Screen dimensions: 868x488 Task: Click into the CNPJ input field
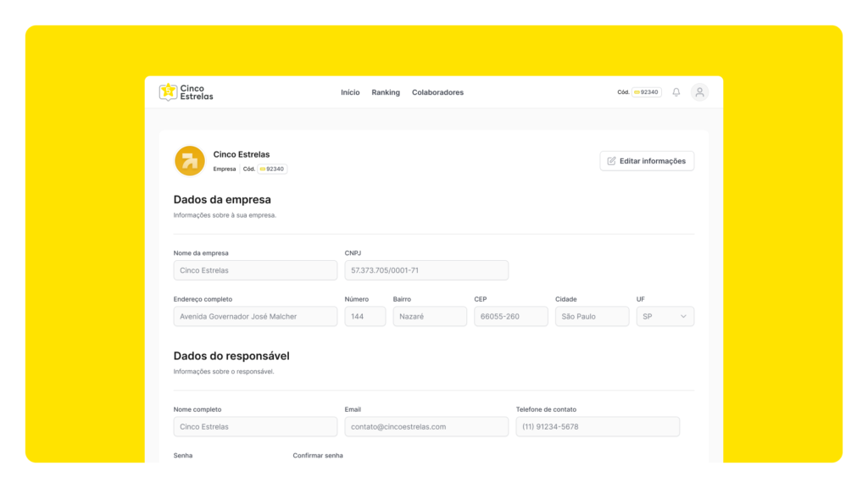426,270
